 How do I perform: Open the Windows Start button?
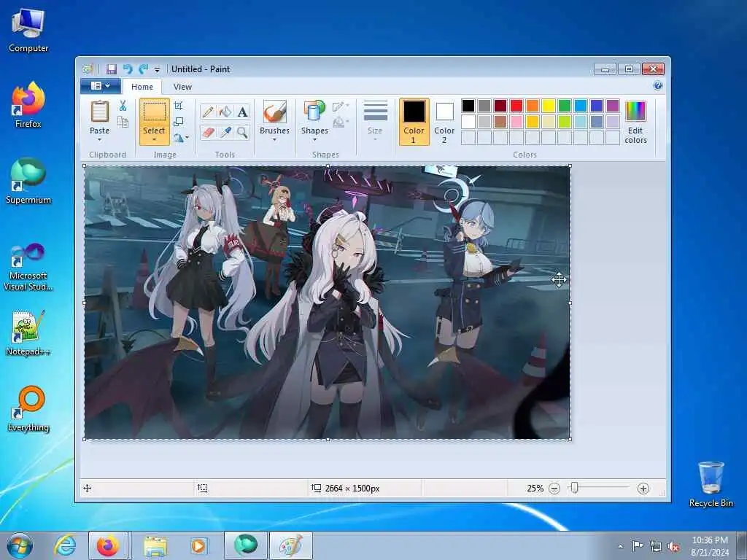point(20,545)
